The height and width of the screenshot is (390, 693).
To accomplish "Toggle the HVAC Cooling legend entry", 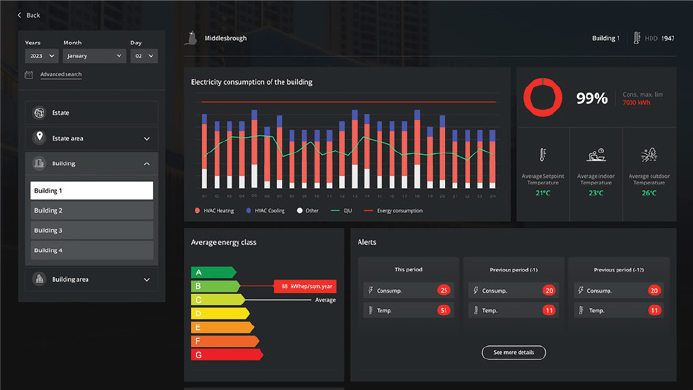I will 265,211.
